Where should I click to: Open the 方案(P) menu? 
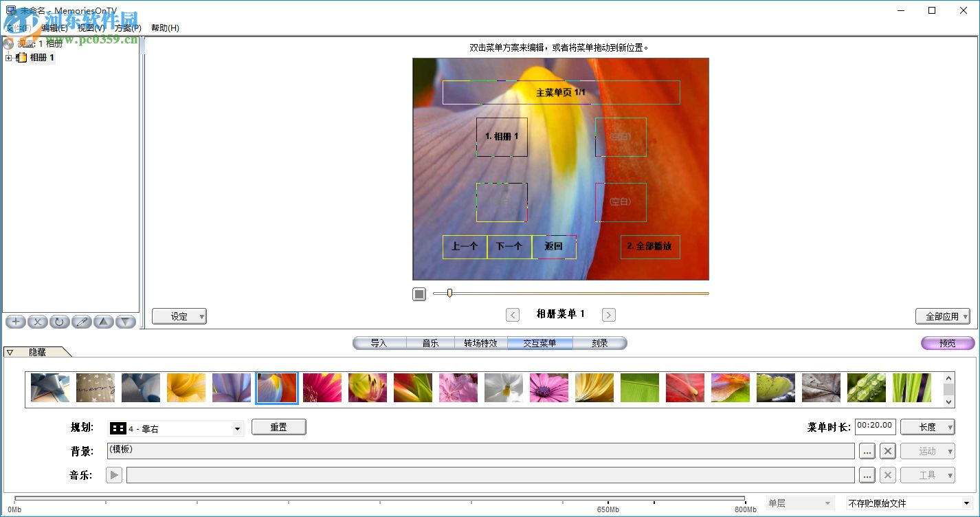tap(128, 28)
